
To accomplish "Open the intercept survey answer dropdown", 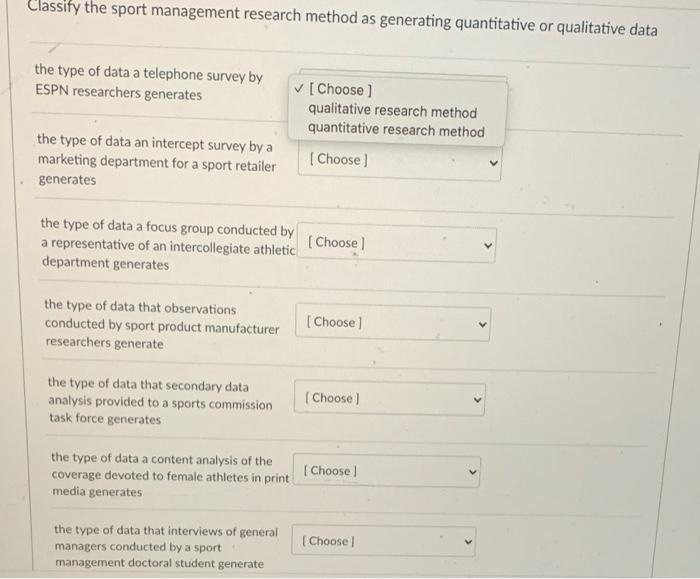I will pos(400,160).
